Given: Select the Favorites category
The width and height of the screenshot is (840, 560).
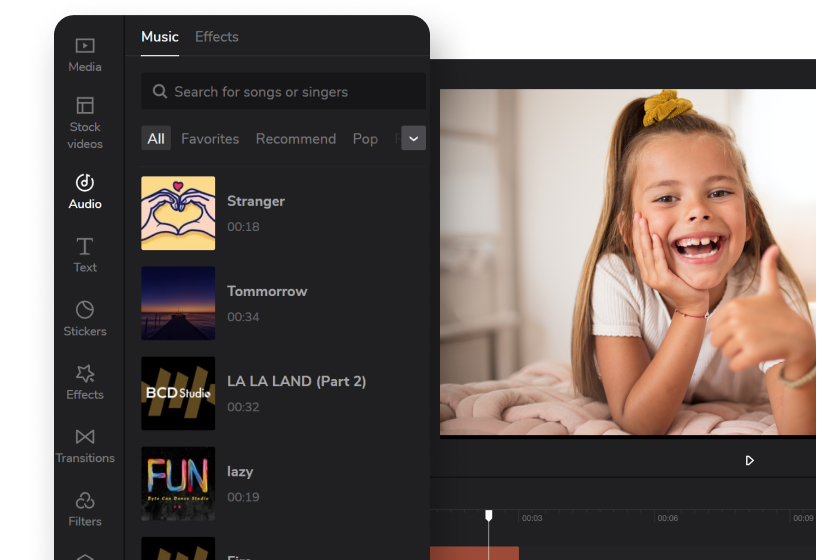Looking at the screenshot, I should [210, 138].
